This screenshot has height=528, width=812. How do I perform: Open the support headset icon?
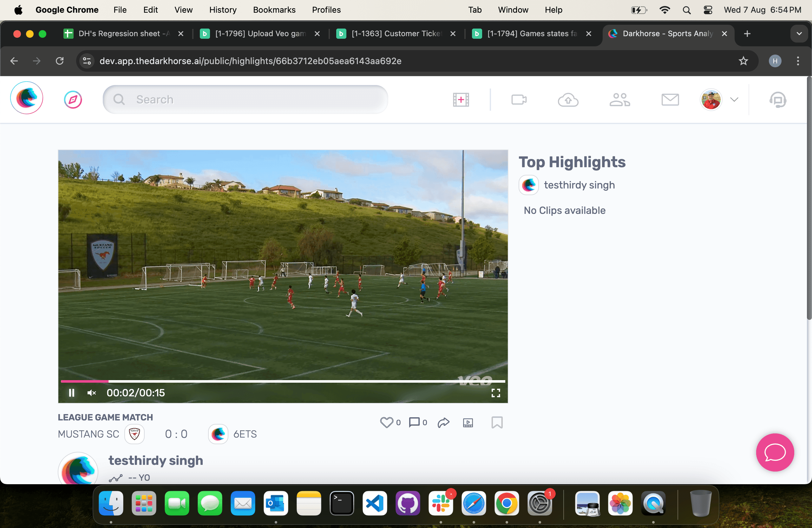777,100
